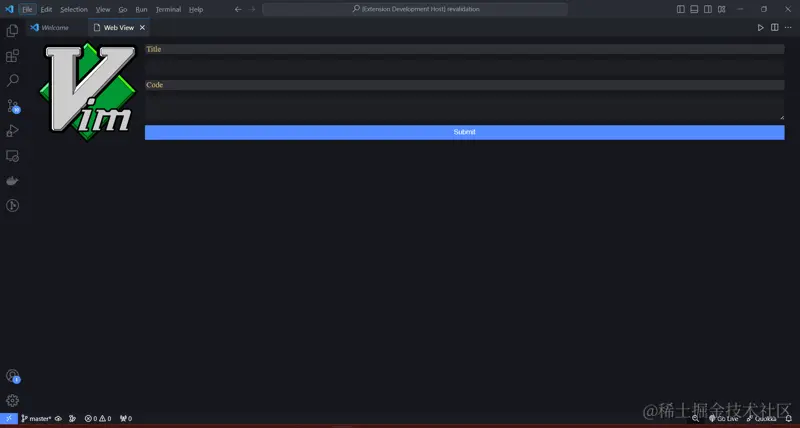Open the Go menu
Image resolution: width=800 pixels, height=428 pixels.
123,9
